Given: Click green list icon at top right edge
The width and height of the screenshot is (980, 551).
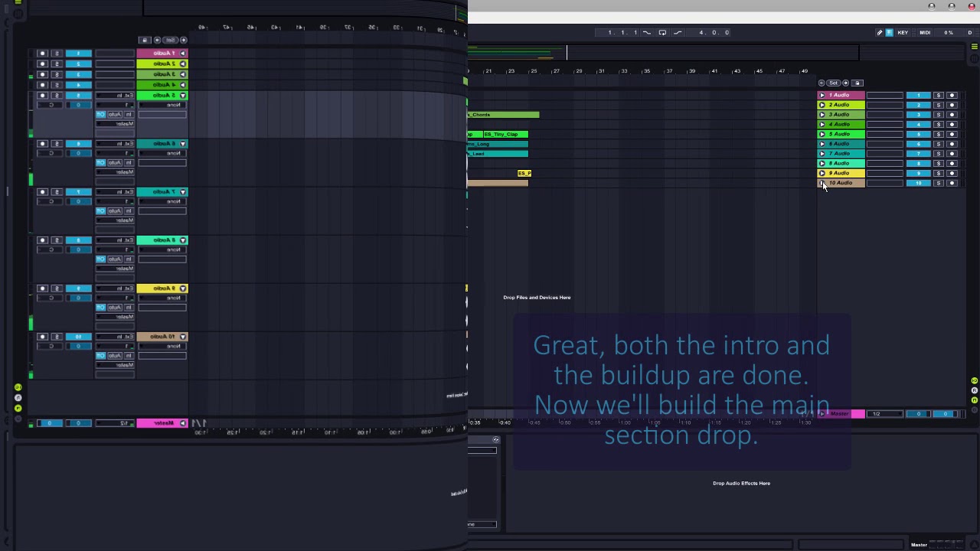Looking at the screenshot, I should coord(974,47).
